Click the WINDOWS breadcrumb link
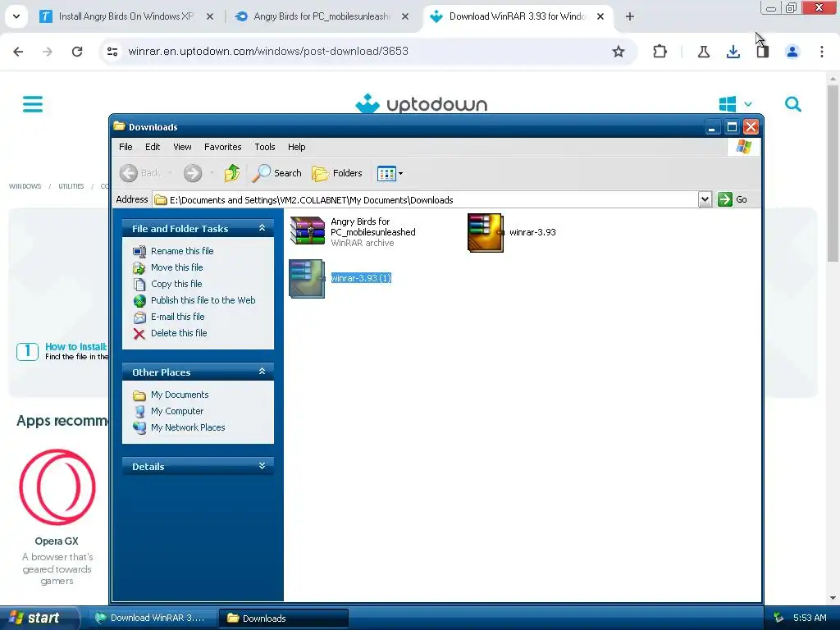This screenshot has height=630, width=840. (x=25, y=186)
